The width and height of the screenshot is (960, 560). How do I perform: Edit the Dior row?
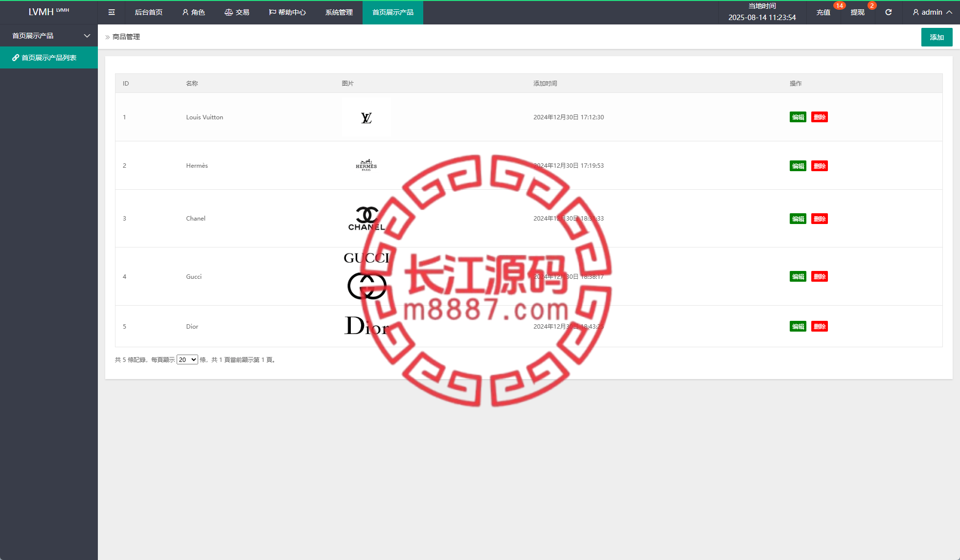[798, 326]
